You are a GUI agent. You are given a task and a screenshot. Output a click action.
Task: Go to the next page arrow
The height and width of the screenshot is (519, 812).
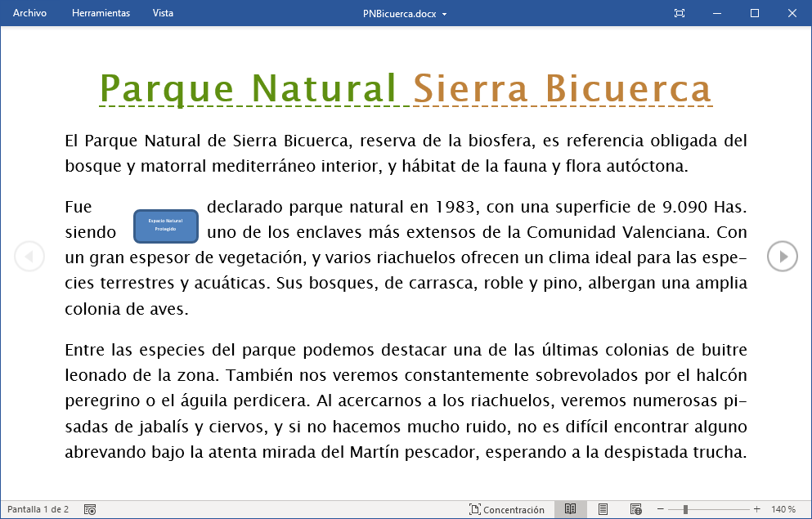783,257
